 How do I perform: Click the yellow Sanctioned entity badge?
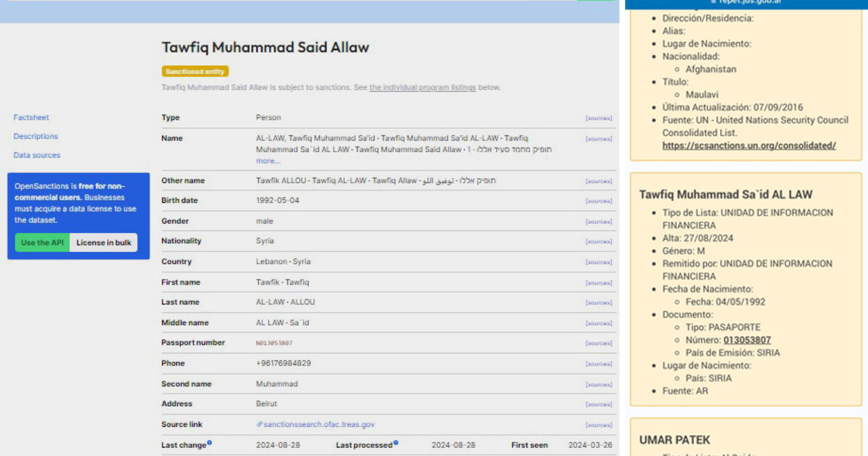[x=195, y=72]
